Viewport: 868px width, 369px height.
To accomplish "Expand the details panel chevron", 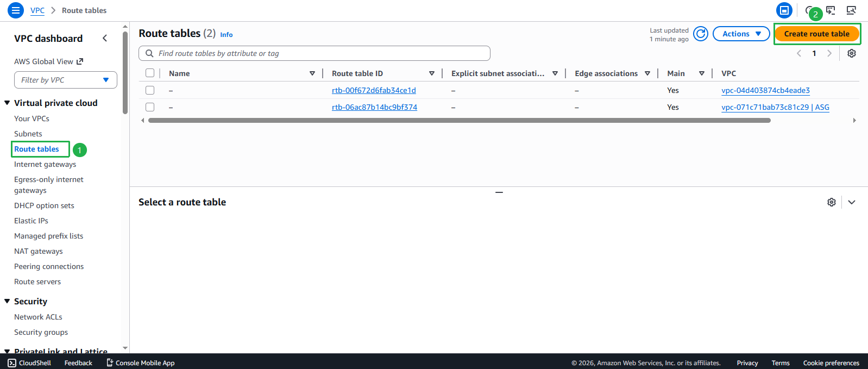I will (852, 202).
